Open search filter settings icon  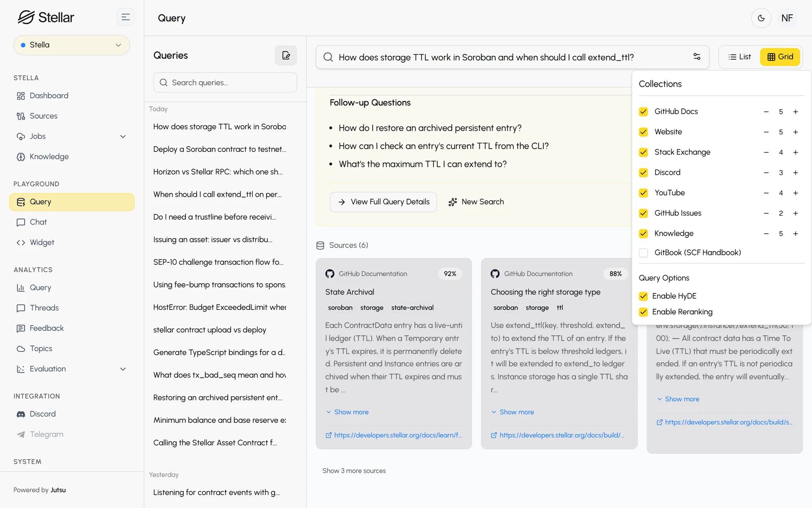pos(697,57)
